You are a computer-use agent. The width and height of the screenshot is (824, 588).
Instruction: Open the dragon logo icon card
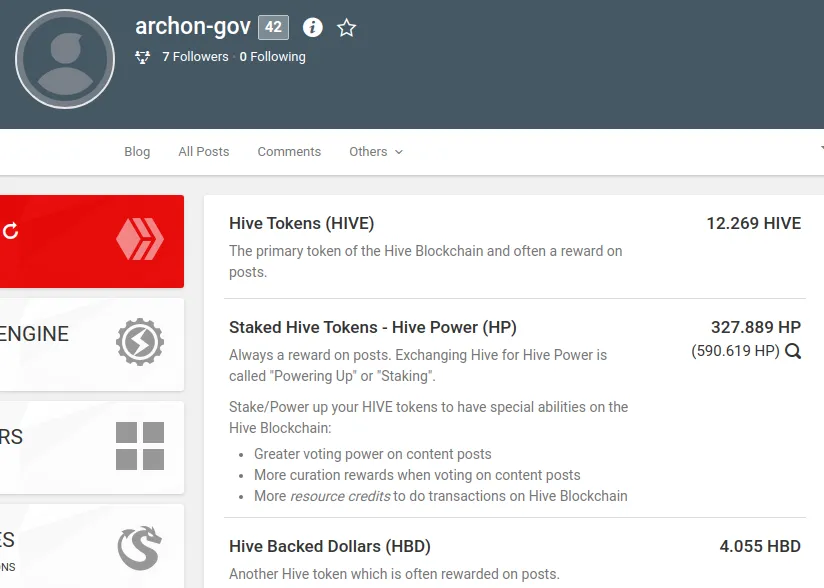pyautogui.click(x=139, y=548)
